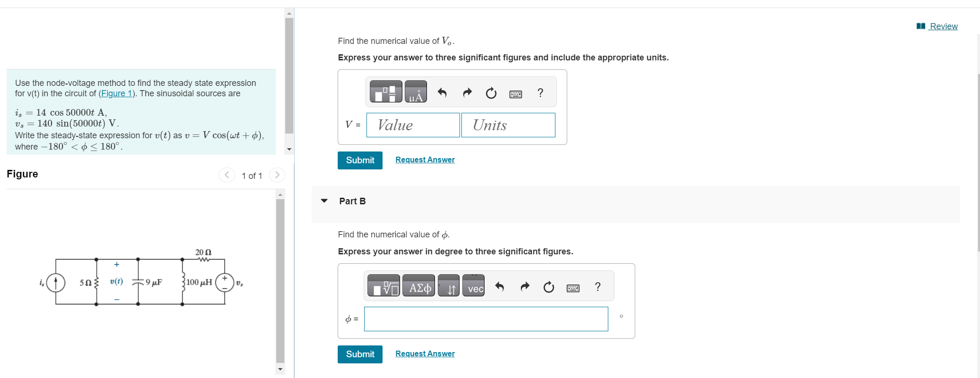
Task: Undo using the back arrow in Part A toolbar
Action: (x=443, y=93)
